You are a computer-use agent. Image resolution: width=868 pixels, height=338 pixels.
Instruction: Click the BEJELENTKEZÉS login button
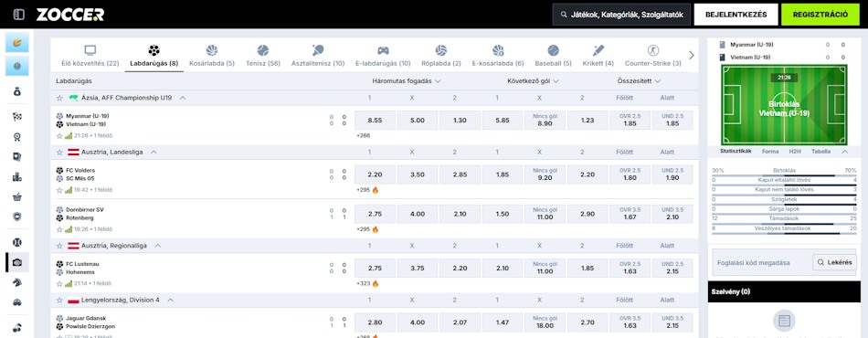pos(736,15)
